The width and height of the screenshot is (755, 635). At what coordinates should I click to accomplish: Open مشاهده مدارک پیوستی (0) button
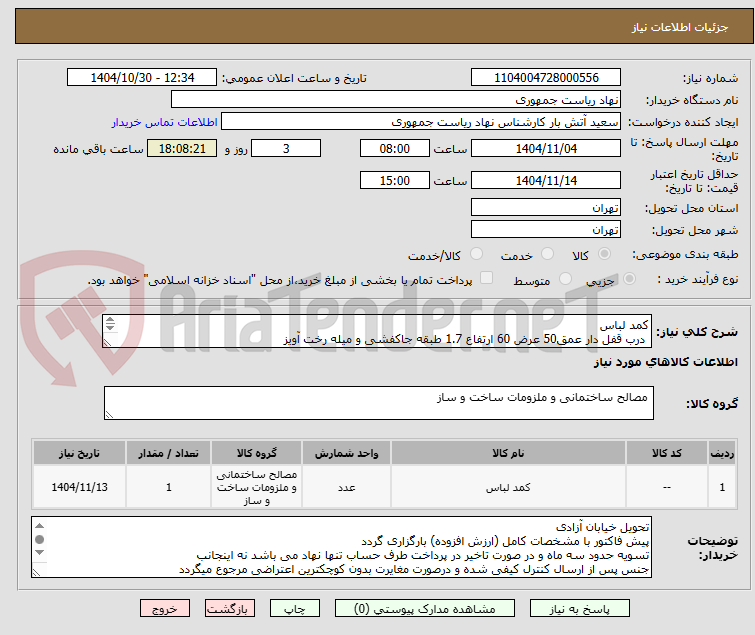(425, 609)
